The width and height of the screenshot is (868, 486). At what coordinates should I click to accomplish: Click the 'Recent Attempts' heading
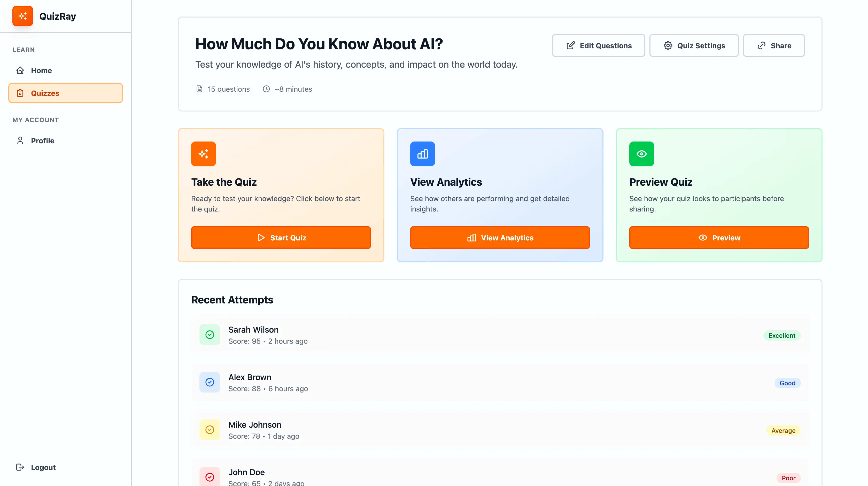tap(232, 299)
